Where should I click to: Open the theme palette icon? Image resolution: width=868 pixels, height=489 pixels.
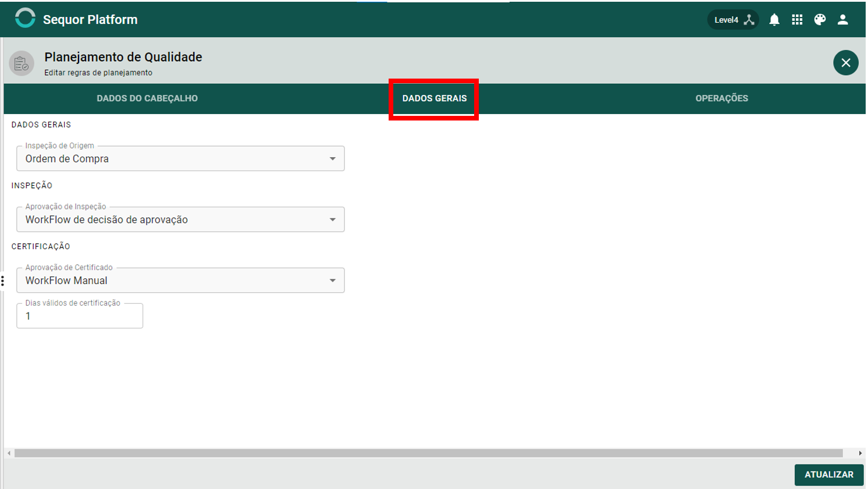point(820,20)
